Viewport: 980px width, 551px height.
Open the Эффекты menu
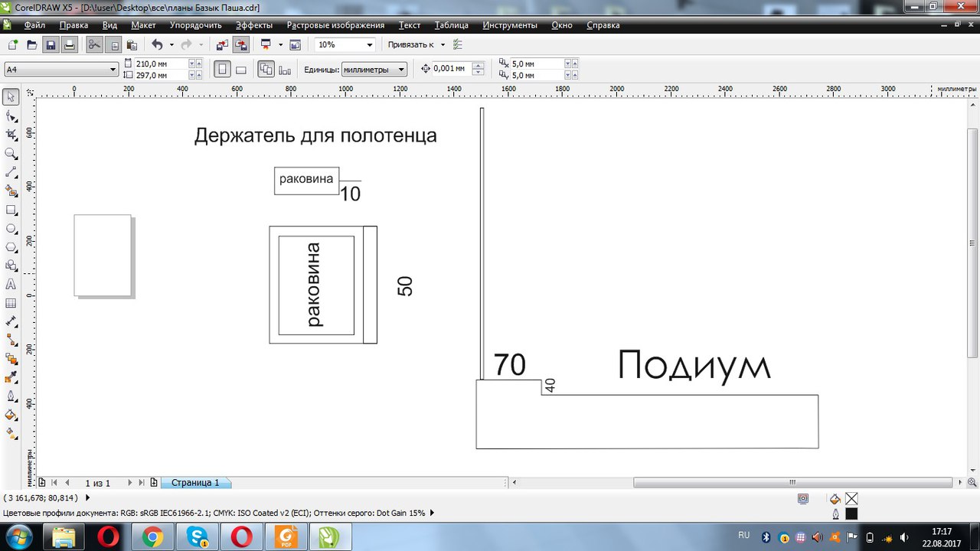point(253,25)
